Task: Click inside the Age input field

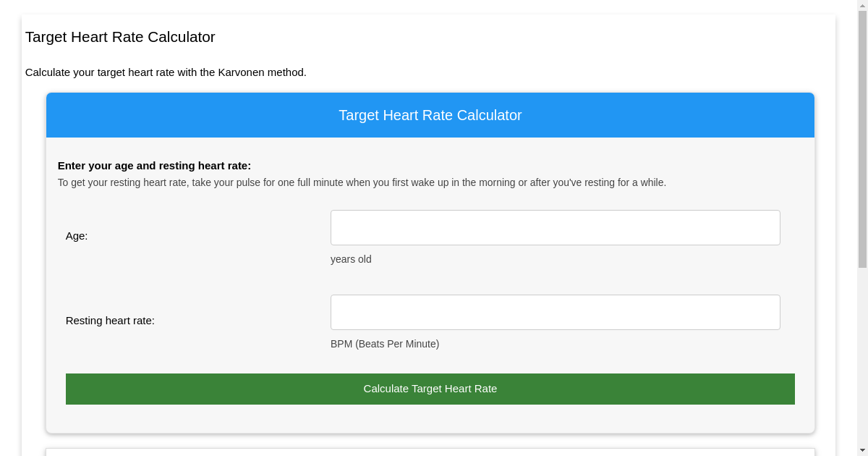Action: (555, 227)
